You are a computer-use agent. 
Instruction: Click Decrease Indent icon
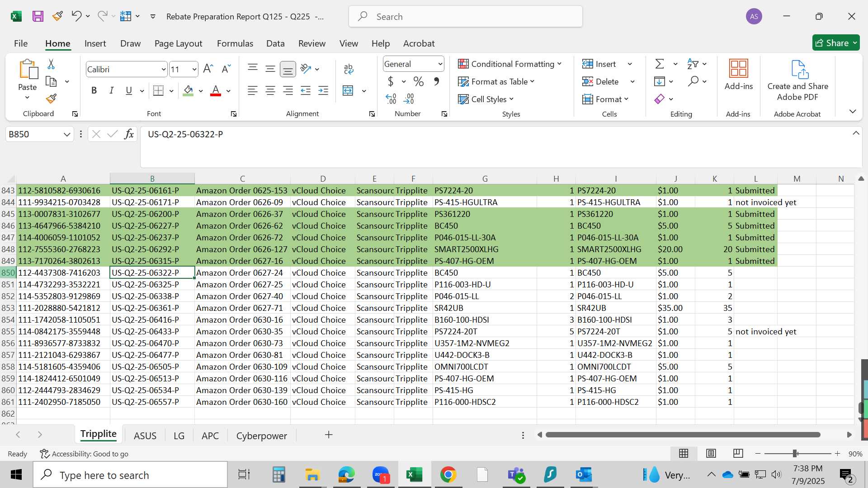pyautogui.click(x=306, y=91)
